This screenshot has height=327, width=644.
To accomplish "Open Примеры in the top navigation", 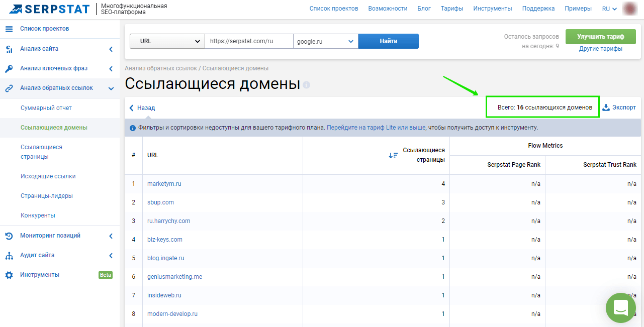I will point(578,9).
